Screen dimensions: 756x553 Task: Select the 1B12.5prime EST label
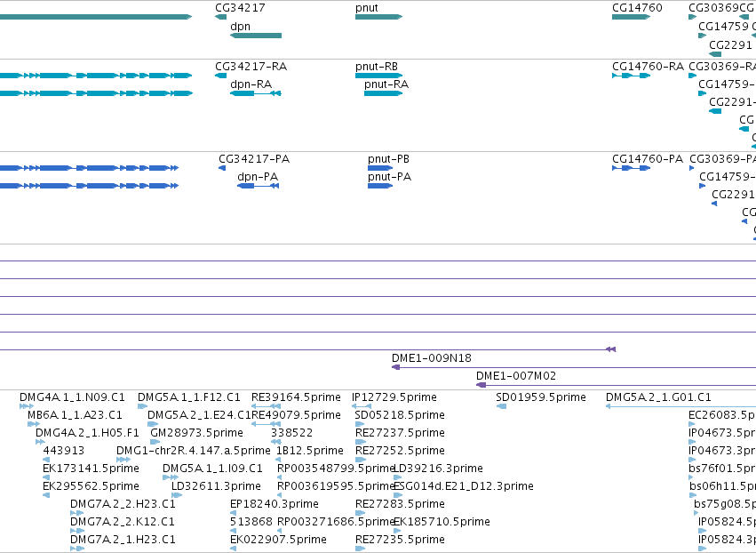tap(309, 451)
